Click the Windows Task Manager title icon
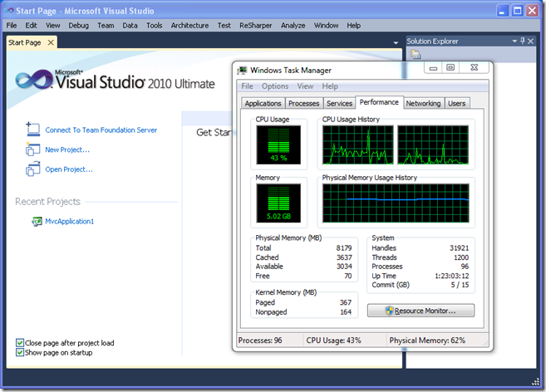 242,71
